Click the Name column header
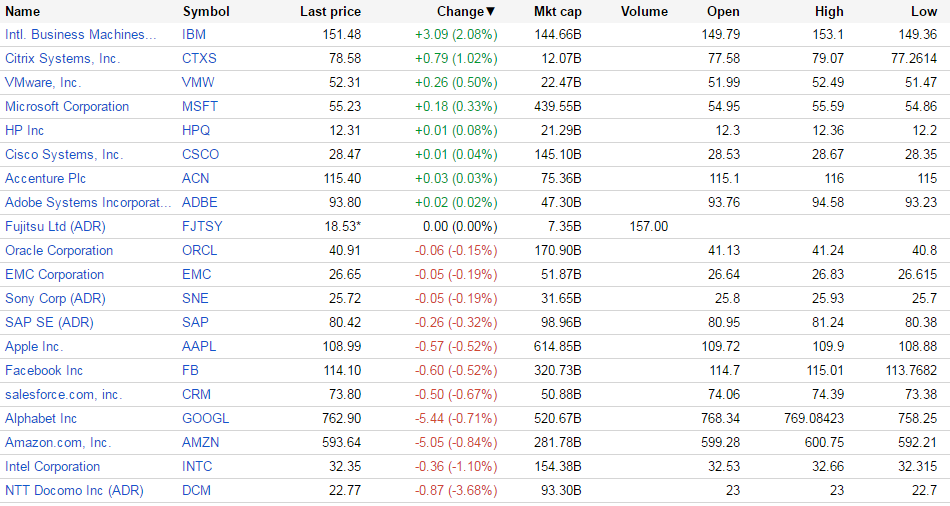Screen dimensions: 950x506 pyautogui.click(x=23, y=12)
